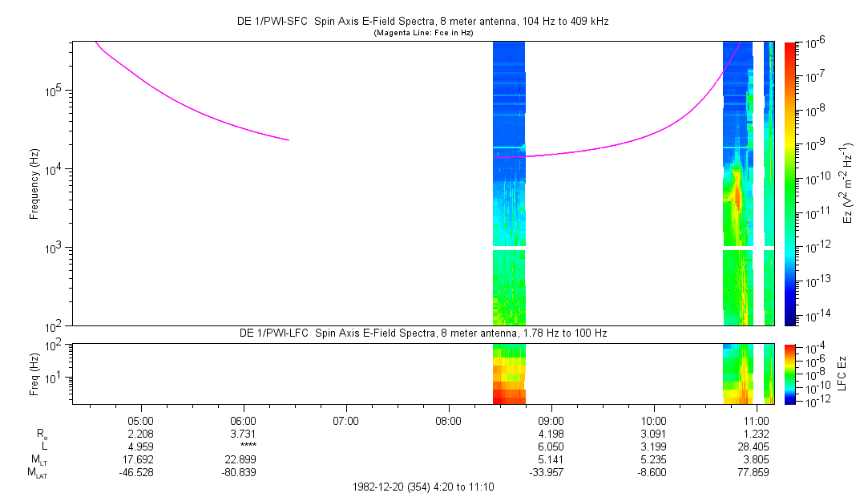Click the MLAT value 77.859 under 11:00
The width and height of the screenshot is (868, 497).
coord(757,472)
